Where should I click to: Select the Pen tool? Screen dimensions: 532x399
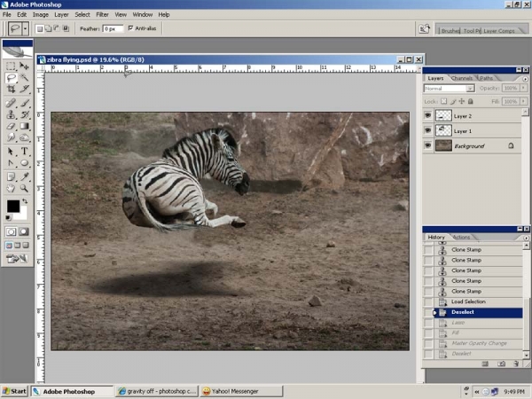tap(11, 163)
